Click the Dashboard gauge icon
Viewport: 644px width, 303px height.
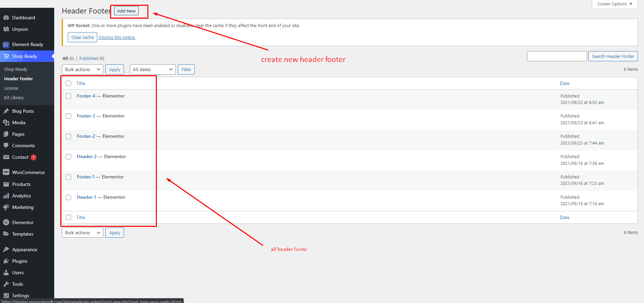pos(6,18)
